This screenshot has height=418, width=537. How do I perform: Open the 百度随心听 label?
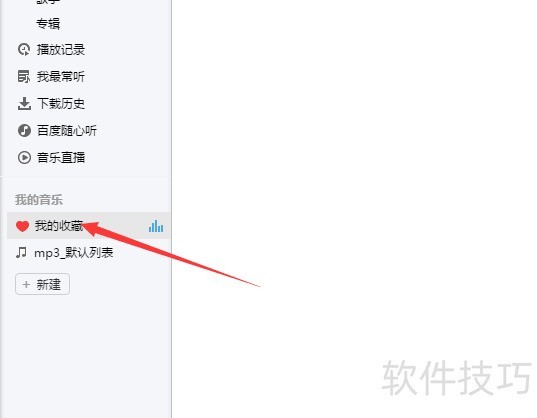pyautogui.click(x=67, y=130)
